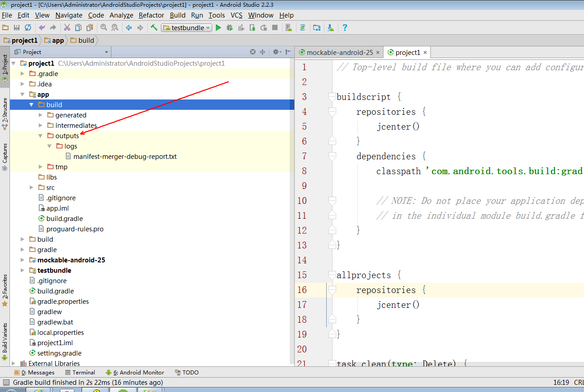Expand the .gradle folder arrow
Screen dimensions: 584x392
pyautogui.click(x=23, y=74)
